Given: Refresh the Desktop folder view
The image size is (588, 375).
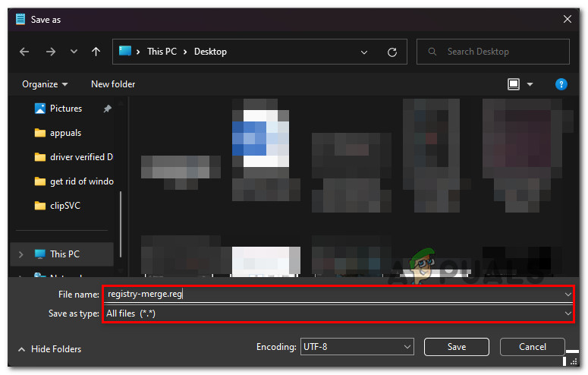Looking at the screenshot, I should coord(392,52).
